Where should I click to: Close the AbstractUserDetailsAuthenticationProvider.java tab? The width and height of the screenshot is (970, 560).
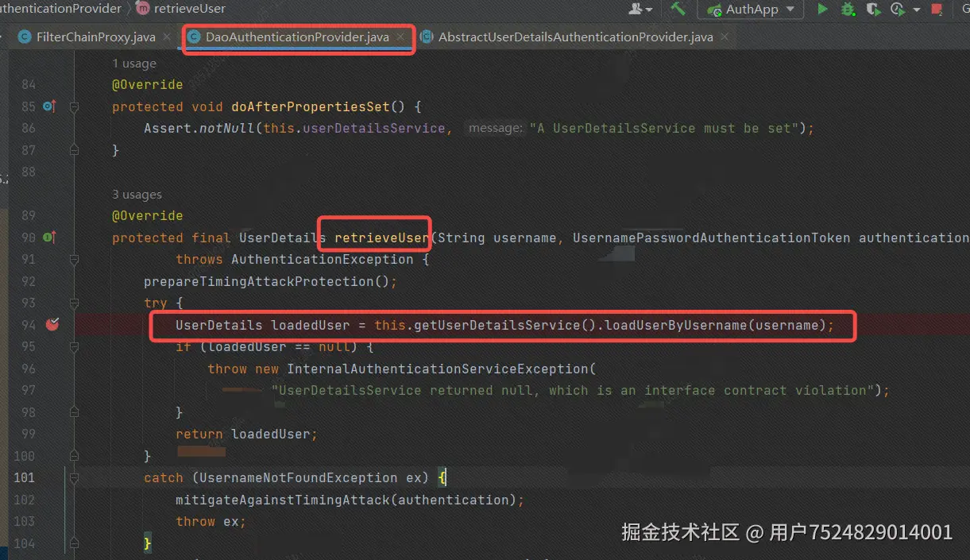pyautogui.click(x=723, y=37)
